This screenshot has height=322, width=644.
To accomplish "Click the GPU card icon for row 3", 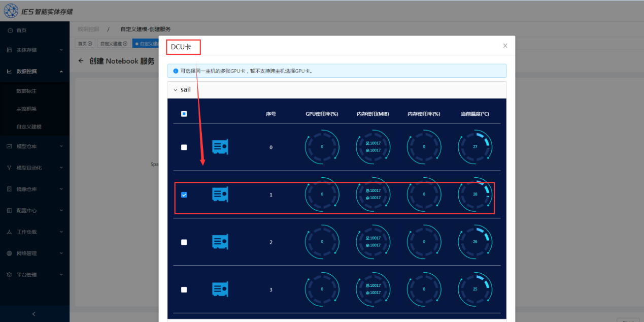I will pos(220,289).
